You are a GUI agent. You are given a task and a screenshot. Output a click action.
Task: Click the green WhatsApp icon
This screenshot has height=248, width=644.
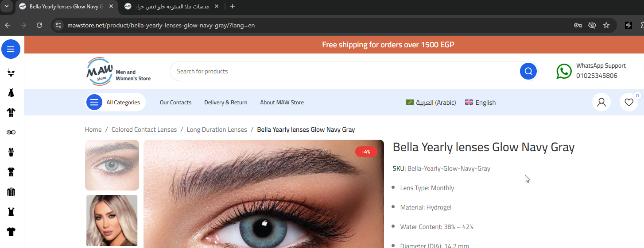[564, 71]
